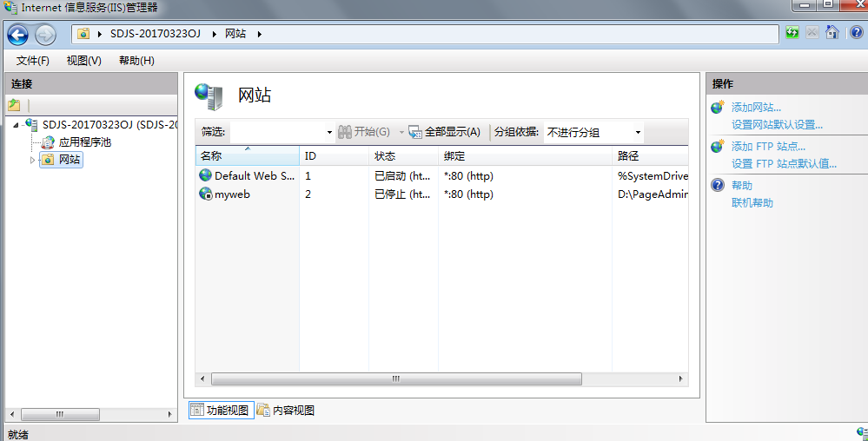Click the Back navigation arrow button
The width and height of the screenshot is (868, 441).
17,35
